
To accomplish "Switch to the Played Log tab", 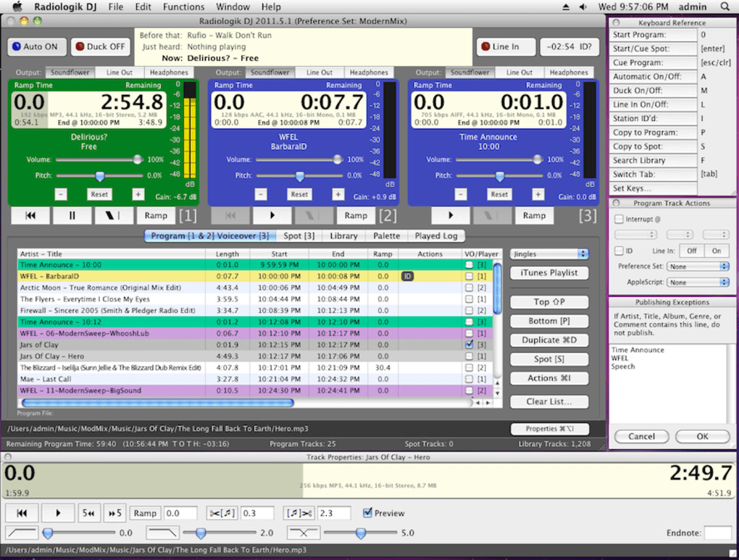I will coord(436,235).
